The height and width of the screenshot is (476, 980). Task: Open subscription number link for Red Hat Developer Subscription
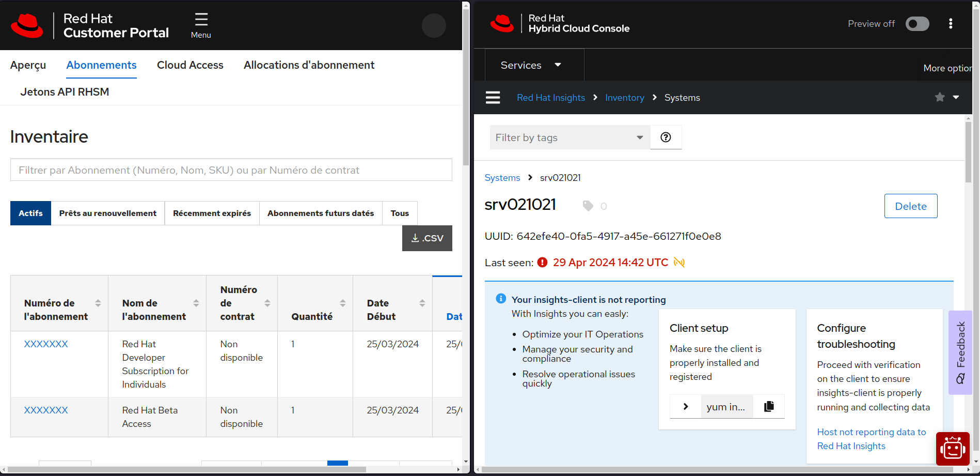click(x=46, y=344)
